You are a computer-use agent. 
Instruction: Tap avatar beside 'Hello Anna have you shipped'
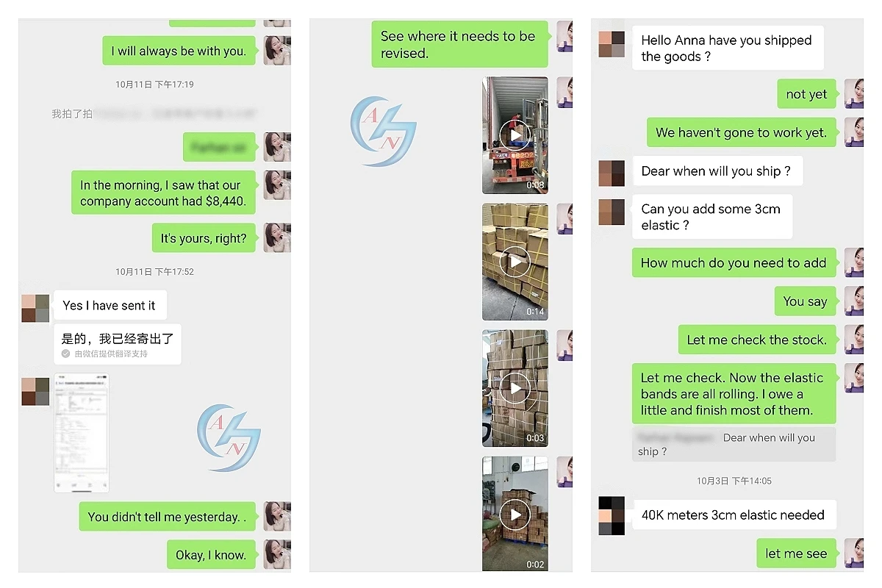pyautogui.click(x=612, y=44)
